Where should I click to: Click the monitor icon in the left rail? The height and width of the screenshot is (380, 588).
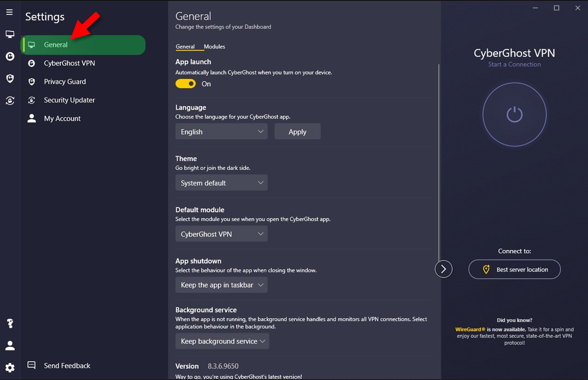[10, 34]
